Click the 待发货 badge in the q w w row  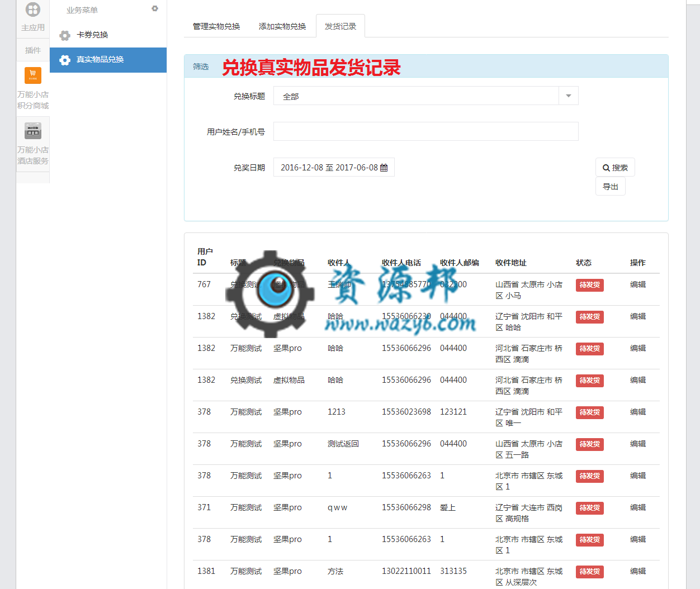click(x=590, y=508)
